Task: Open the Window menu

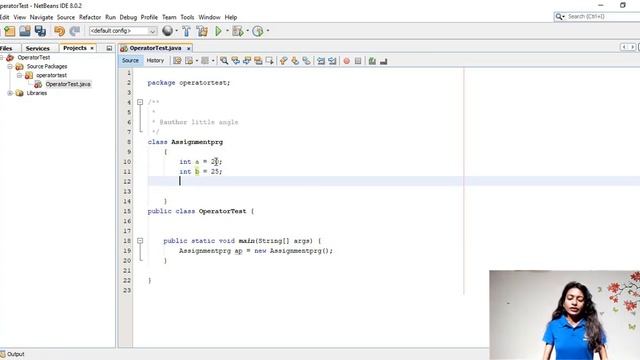Action: click(x=209, y=17)
